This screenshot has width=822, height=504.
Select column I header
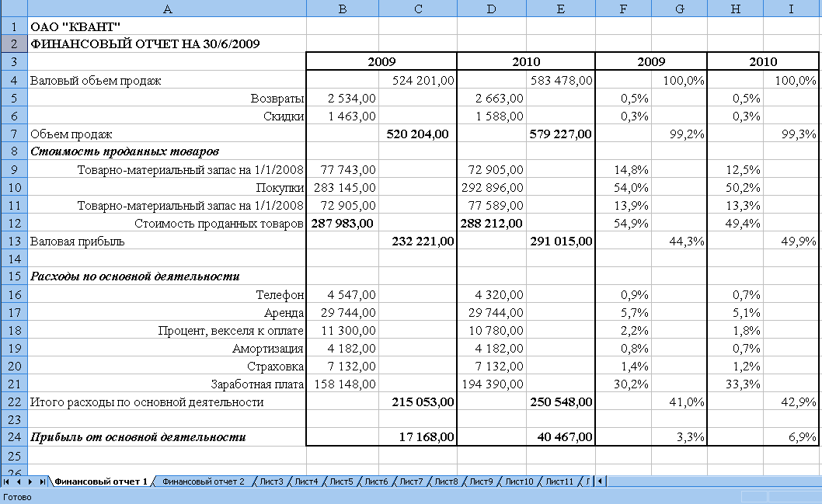pos(791,9)
